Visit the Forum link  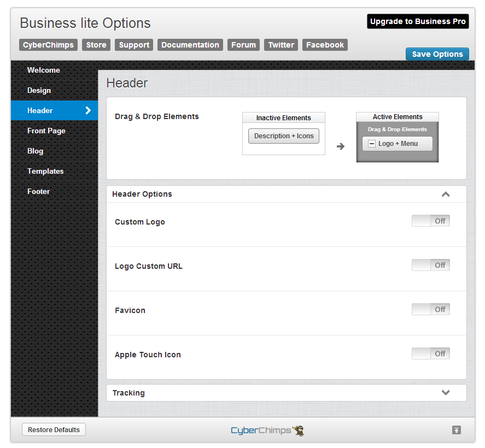[x=244, y=45]
